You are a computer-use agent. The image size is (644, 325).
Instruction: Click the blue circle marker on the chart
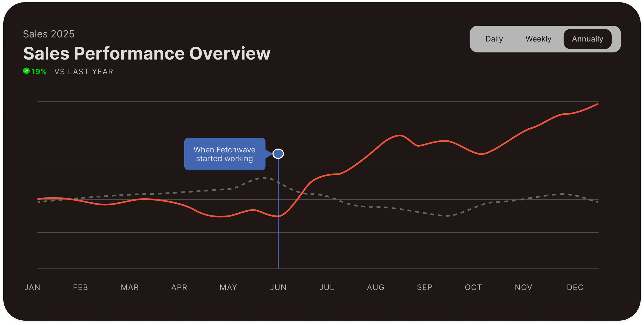pyautogui.click(x=278, y=154)
